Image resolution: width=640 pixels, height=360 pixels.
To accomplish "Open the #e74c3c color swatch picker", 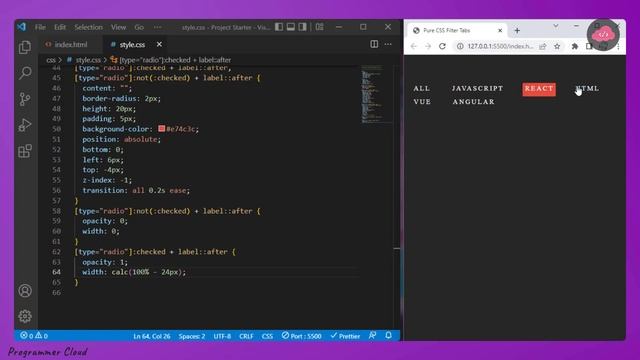I will click(x=162, y=129).
